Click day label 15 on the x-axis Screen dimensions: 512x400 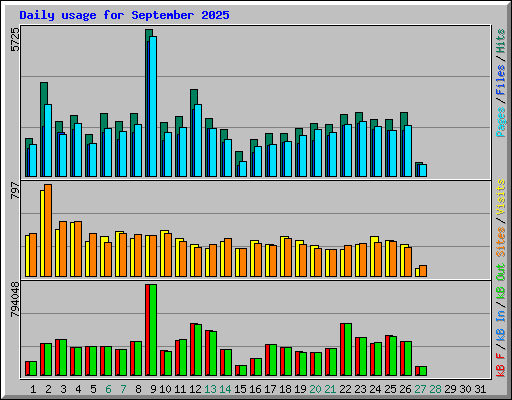240,389
